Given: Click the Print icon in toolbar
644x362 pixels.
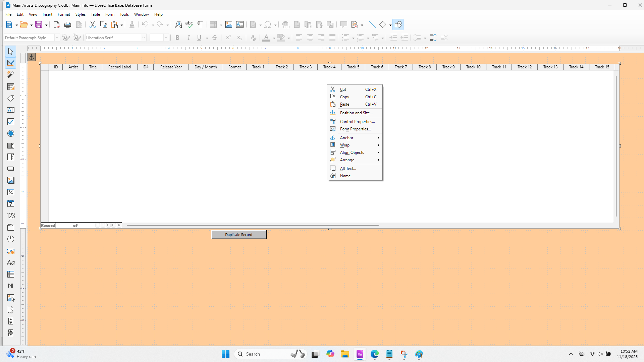Looking at the screenshot, I should (x=68, y=24).
